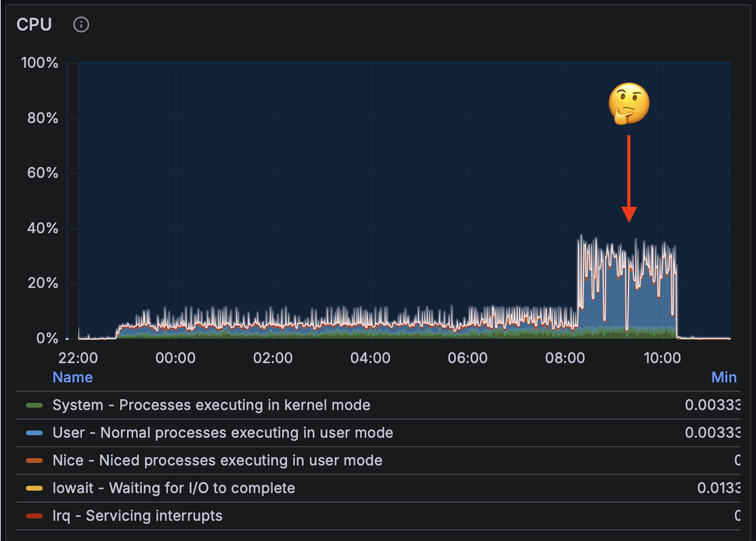Open the CPU panel title menu
Screen dimensions: 756x541
[x=34, y=24]
